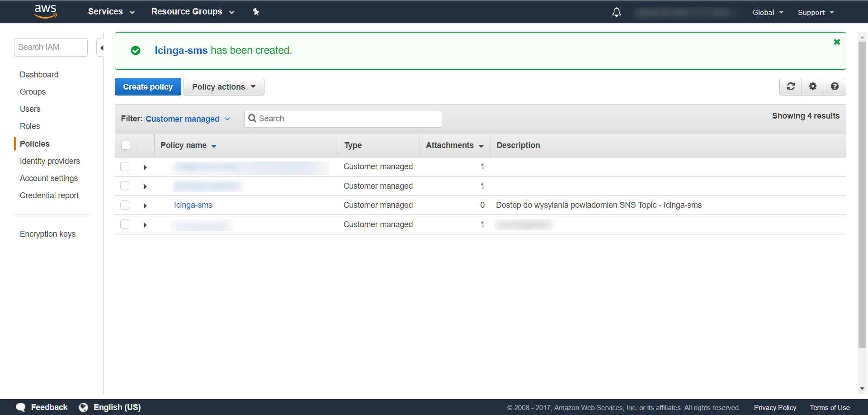Open Account settings page
868x415 pixels.
pos(49,178)
